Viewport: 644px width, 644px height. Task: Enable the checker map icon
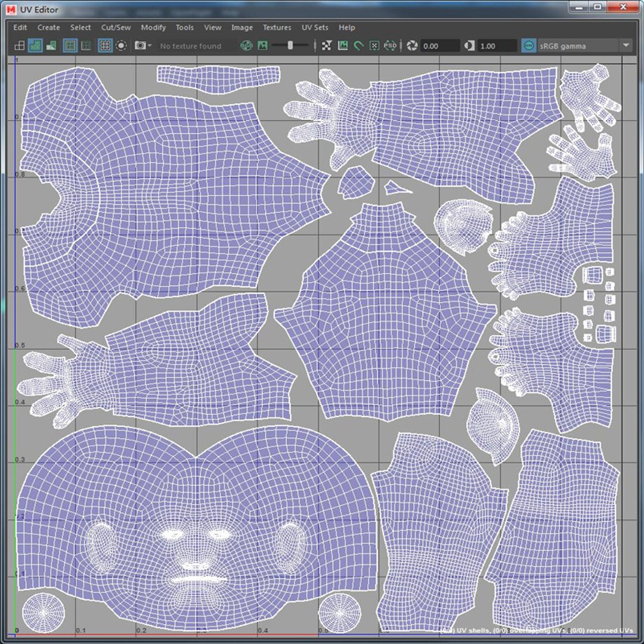pos(327,45)
